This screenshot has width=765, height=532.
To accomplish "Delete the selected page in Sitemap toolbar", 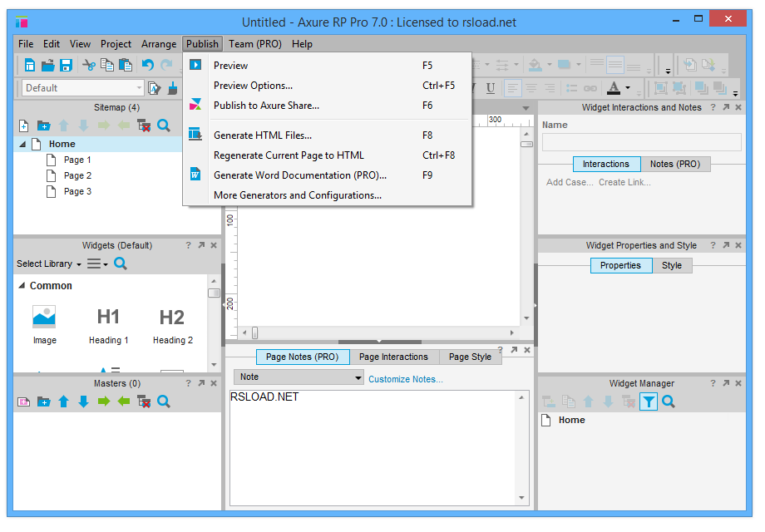I will point(144,126).
